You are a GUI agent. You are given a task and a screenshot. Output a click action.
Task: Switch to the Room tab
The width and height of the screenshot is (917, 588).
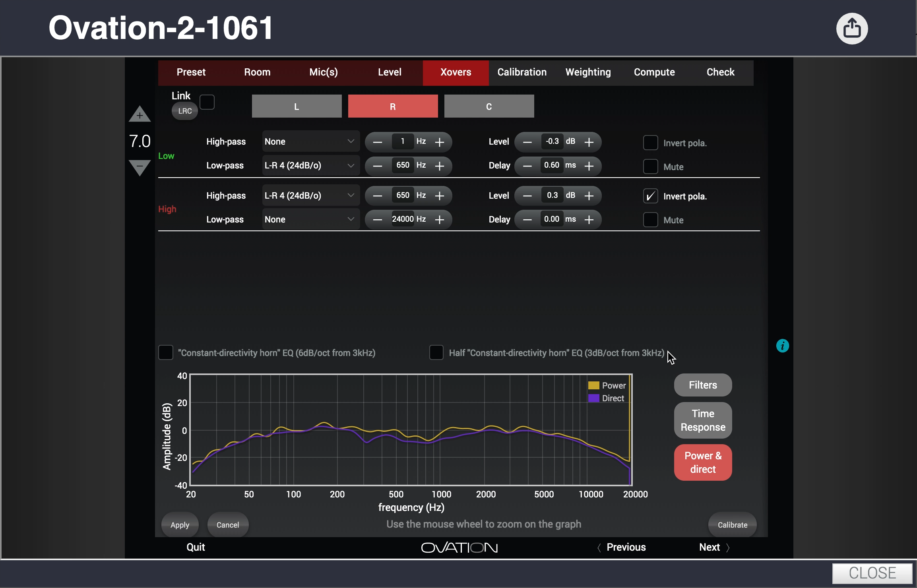click(x=257, y=72)
